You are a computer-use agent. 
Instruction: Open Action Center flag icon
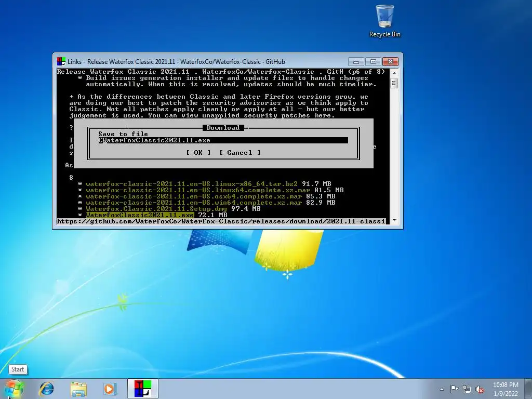coord(454,389)
